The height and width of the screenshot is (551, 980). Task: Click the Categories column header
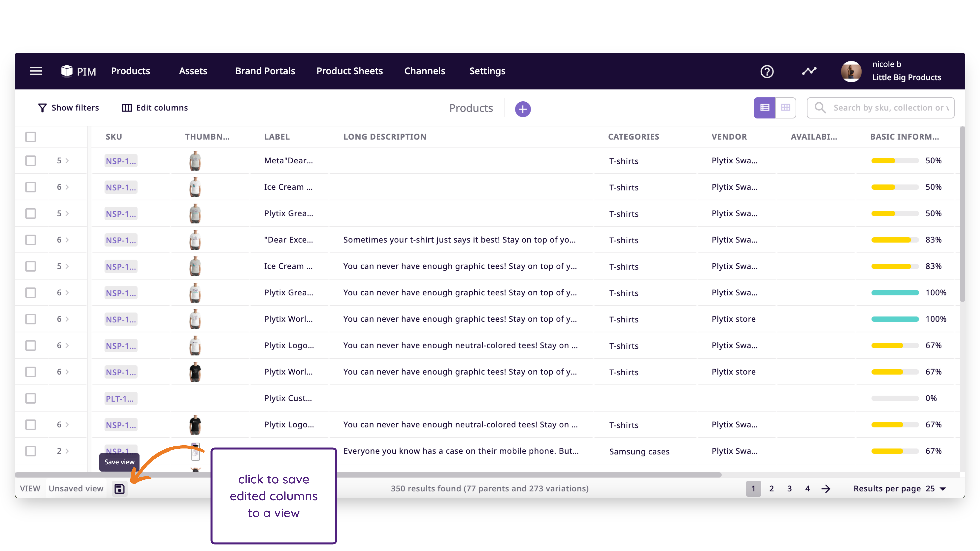pos(633,137)
